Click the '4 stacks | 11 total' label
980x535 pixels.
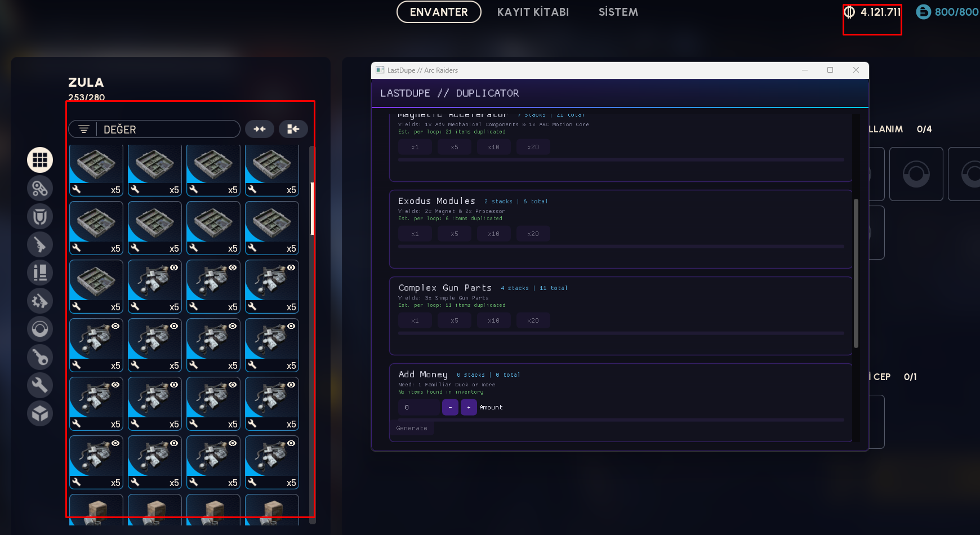534,288
